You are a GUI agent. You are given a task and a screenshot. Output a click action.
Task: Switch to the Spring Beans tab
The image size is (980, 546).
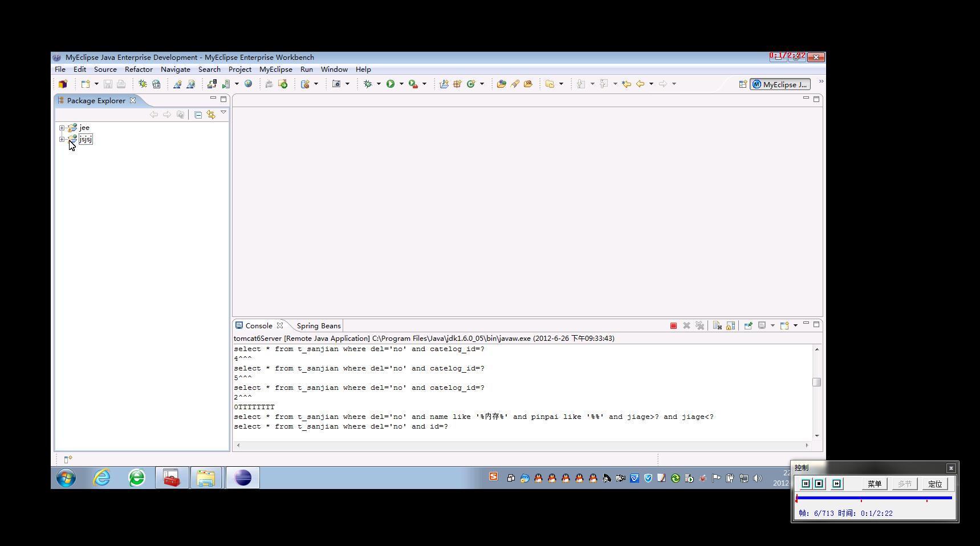point(319,326)
